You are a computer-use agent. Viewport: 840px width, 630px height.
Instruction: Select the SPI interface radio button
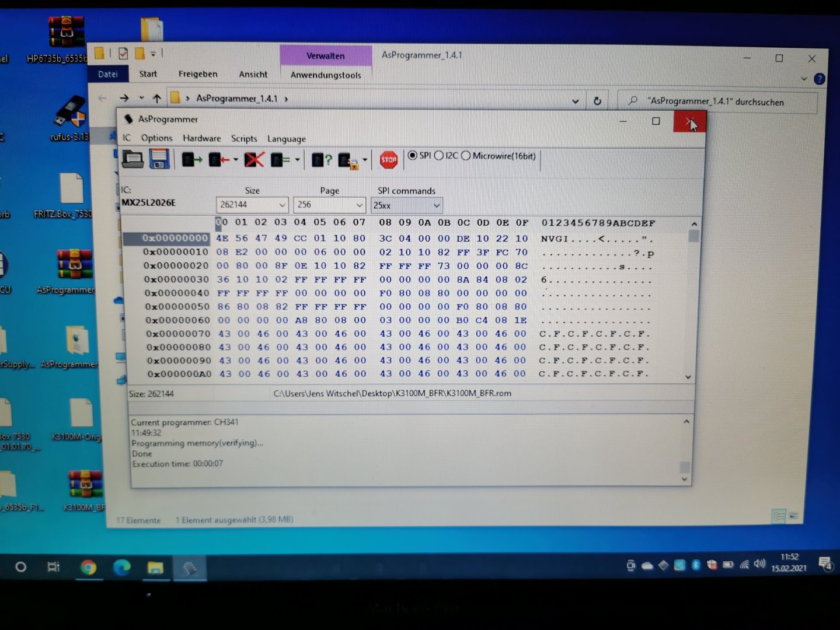coord(413,155)
